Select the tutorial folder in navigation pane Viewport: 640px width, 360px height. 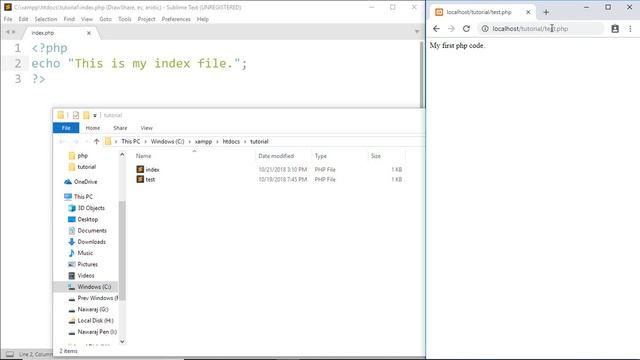pyautogui.click(x=86, y=167)
